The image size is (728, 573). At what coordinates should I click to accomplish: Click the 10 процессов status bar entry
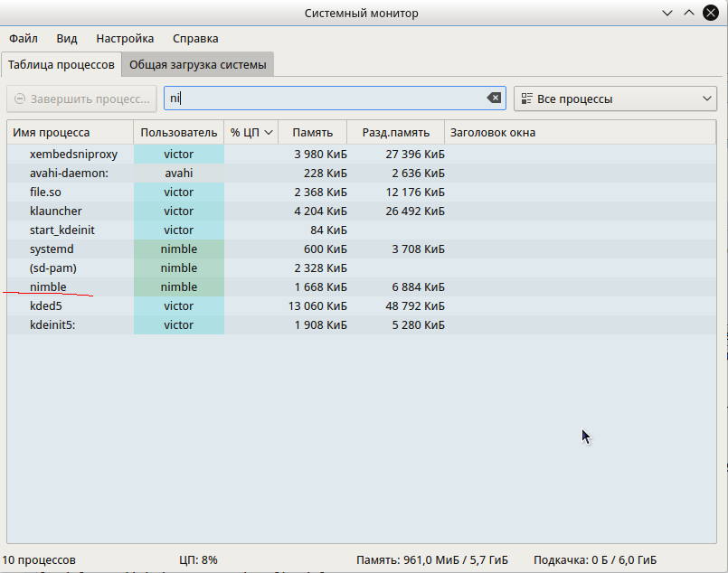click(39, 560)
